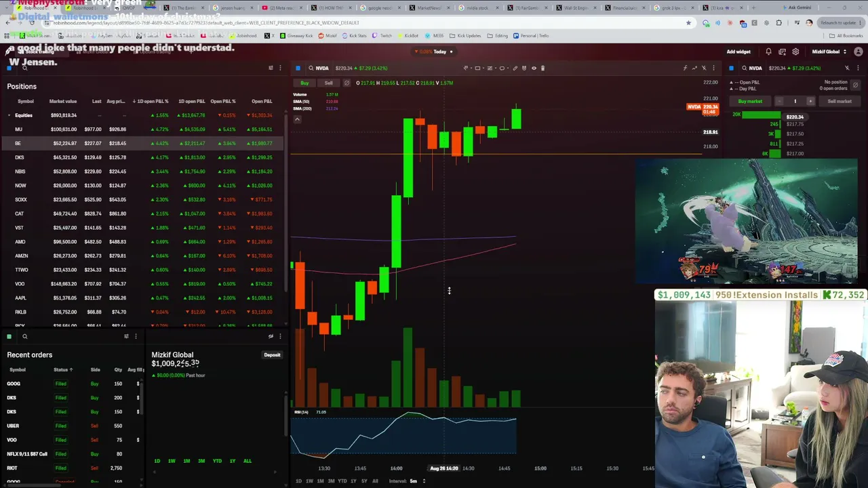Image resolution: width=868 pixels, height=488 pixels.
Task: Toggle the magnet snap tool on the chart
Action: tap(524, 68)
